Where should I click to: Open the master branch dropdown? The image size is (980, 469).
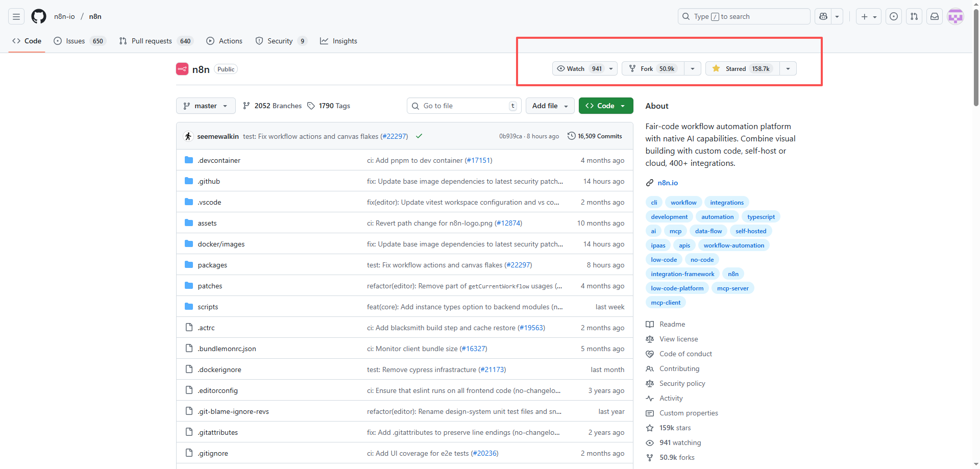206,106
